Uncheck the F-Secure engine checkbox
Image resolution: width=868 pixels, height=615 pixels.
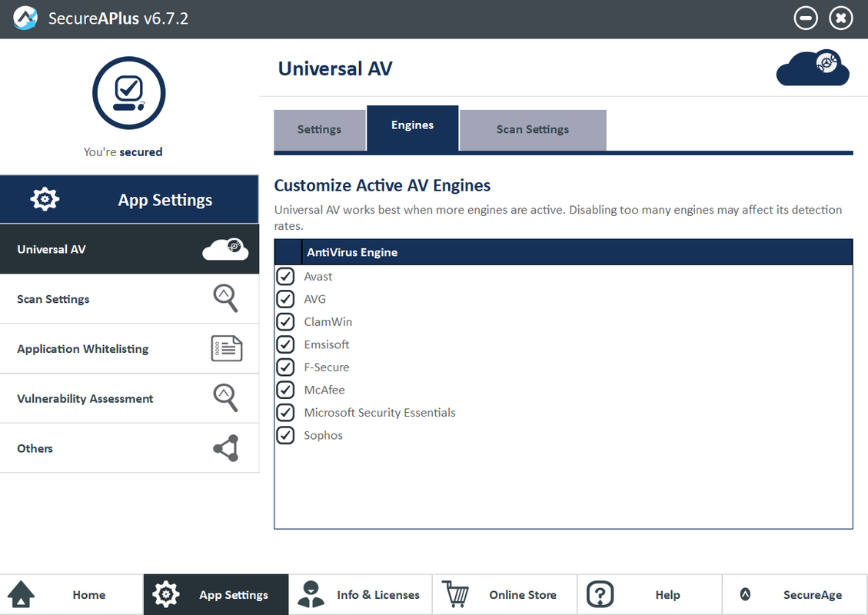point(285,367)
